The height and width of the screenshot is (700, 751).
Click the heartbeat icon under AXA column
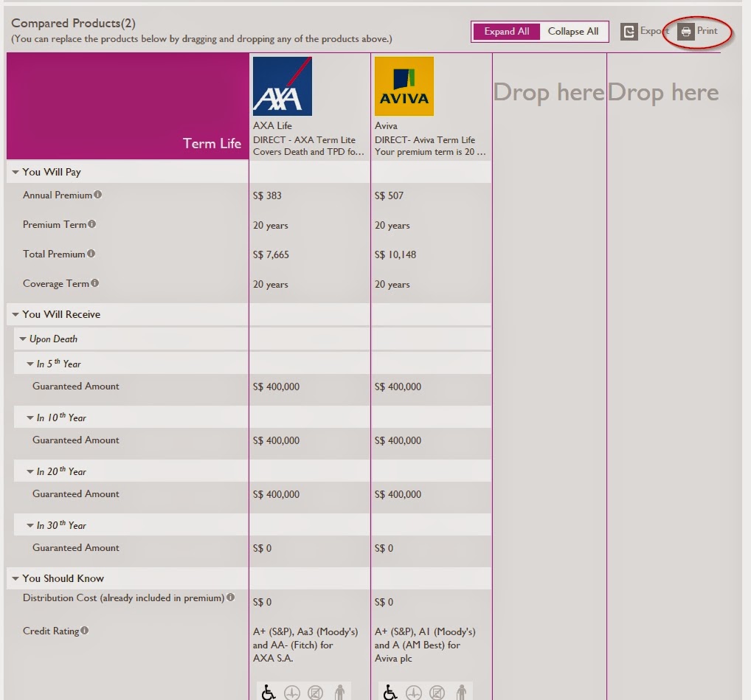[x=291, y=693]
